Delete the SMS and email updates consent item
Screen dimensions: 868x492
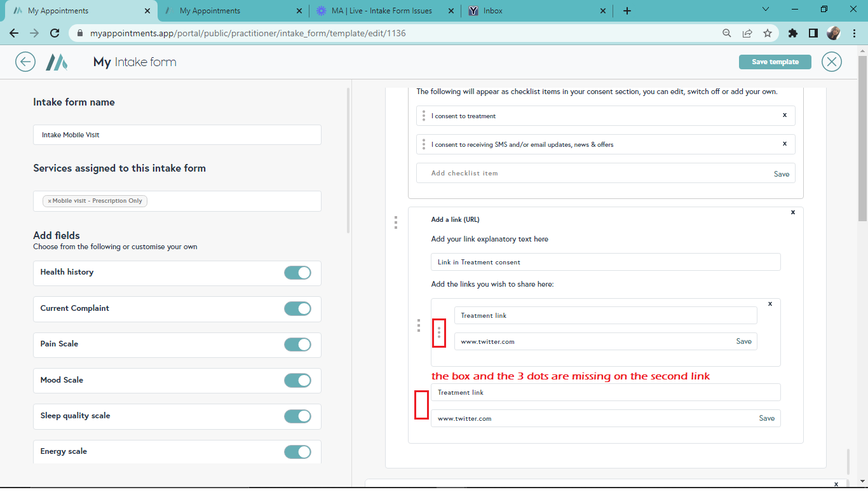tap(785, 144)
